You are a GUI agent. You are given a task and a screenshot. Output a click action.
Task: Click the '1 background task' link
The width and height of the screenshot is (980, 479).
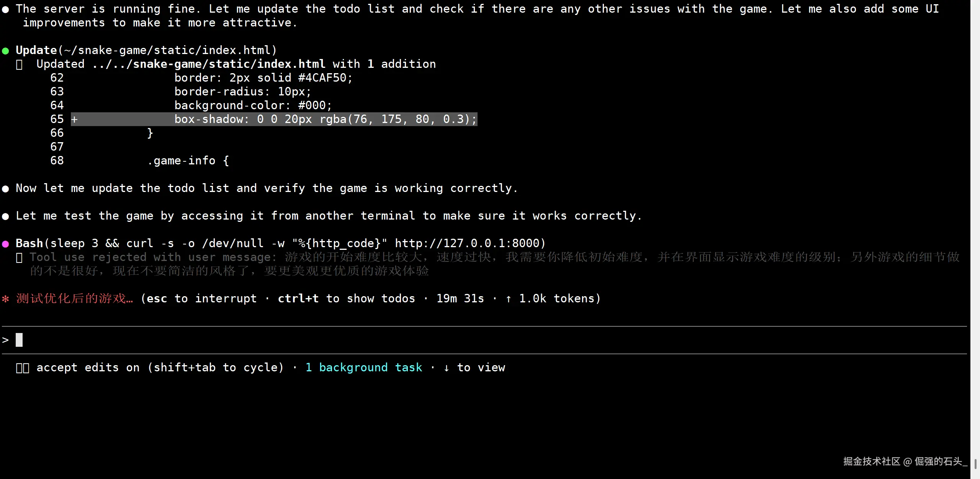point(363,368)
